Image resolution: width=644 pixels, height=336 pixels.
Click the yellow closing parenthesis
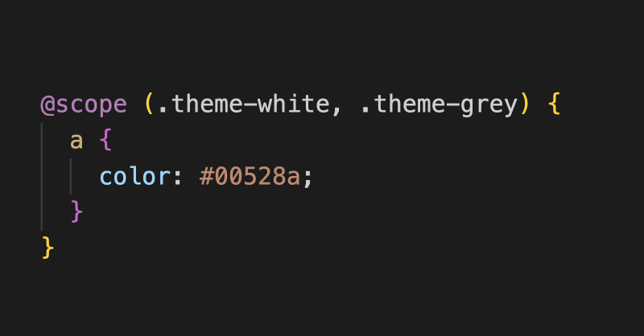click(525, 104)
